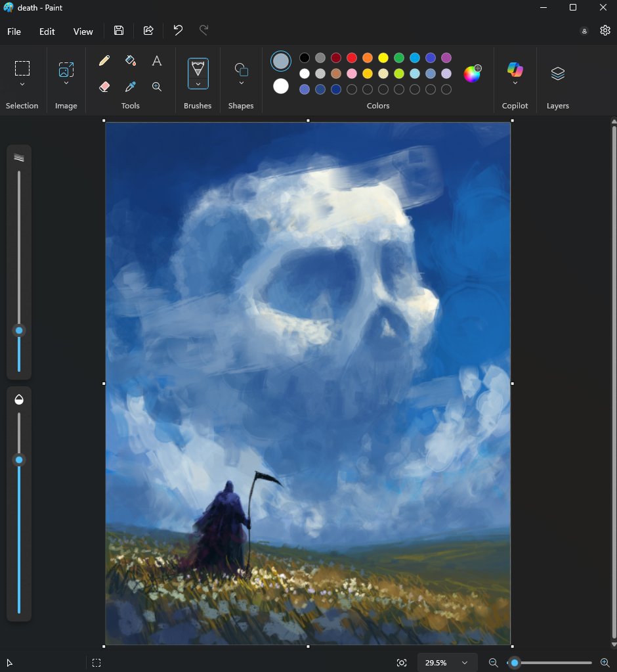The height and width of the screenshot is (672, 617).
Task: Open Paint settings
Action: (x=605, y=30)
